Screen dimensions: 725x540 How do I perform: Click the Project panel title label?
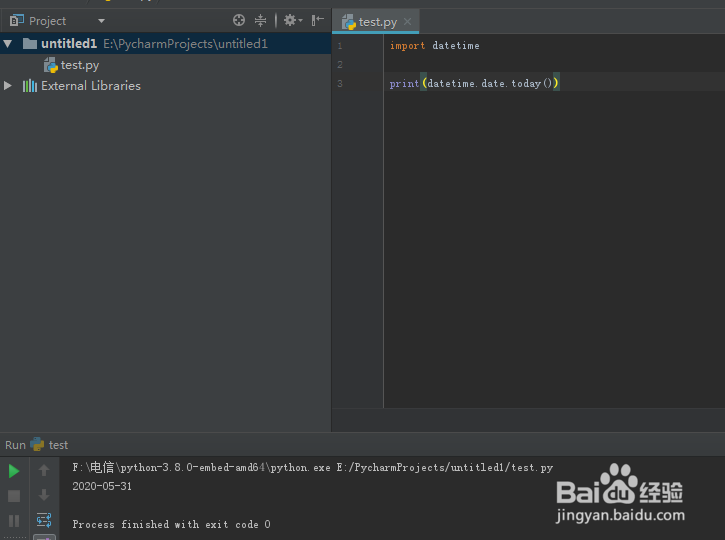(47, 21)
